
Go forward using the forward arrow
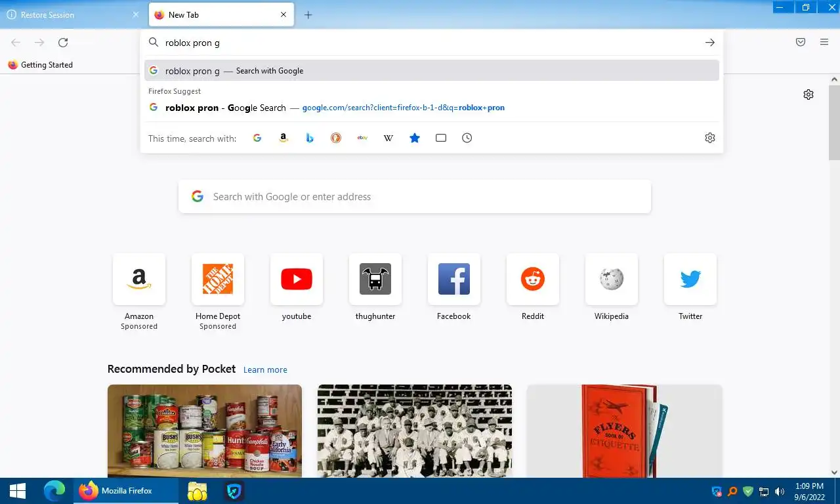[x=39, y=43]
